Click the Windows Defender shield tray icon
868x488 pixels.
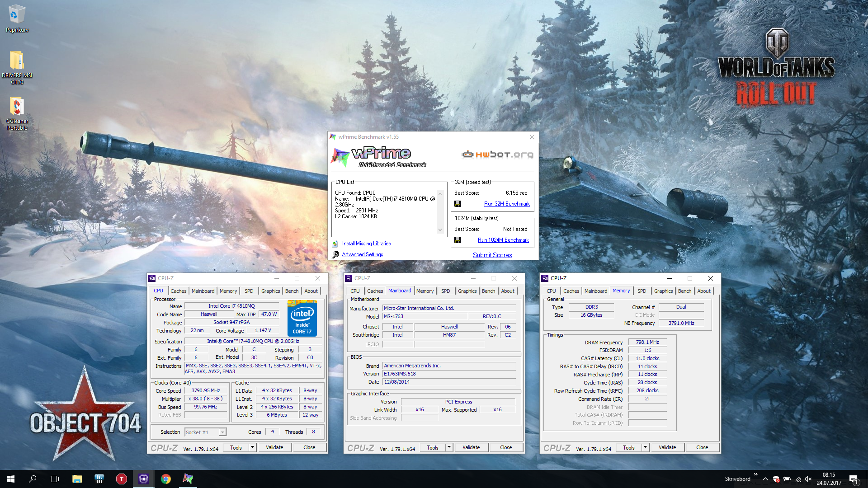coord(776,479)
